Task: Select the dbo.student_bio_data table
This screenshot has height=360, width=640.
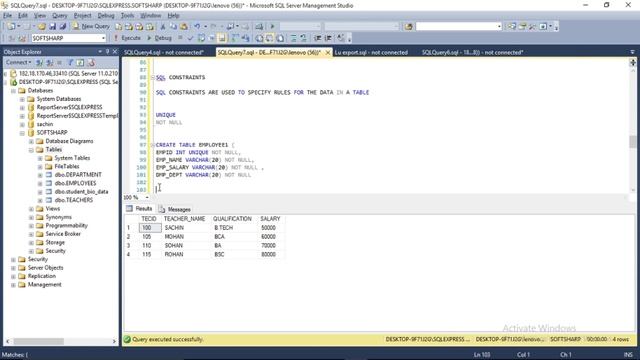Action: [81, 191]
